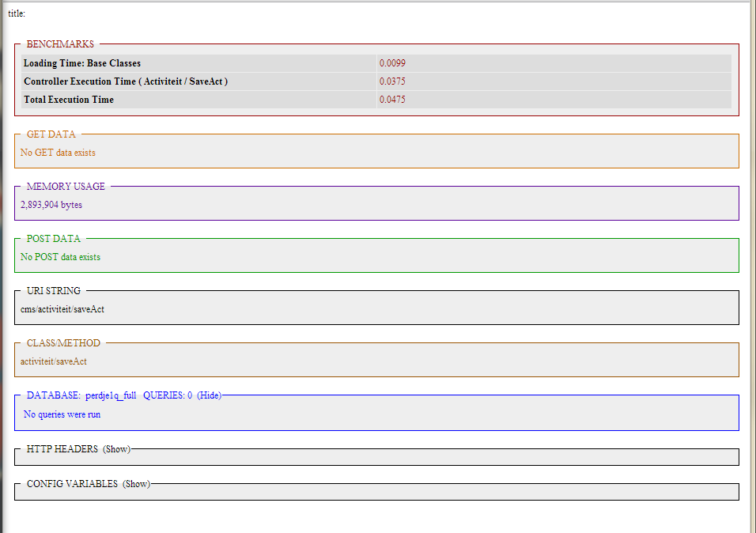The image size is (756, 533).
Task: Click the HTTP HEADERS legend label
Action: [x=62, y=448]
